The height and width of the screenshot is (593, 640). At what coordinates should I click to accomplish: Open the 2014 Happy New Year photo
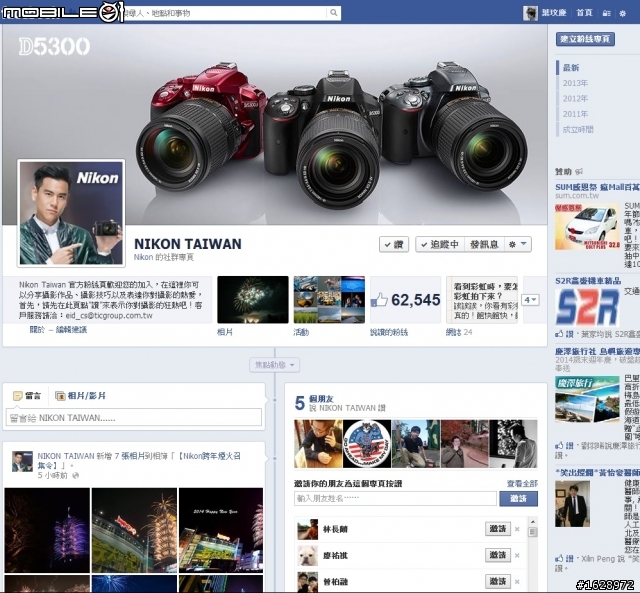[221, 531]
